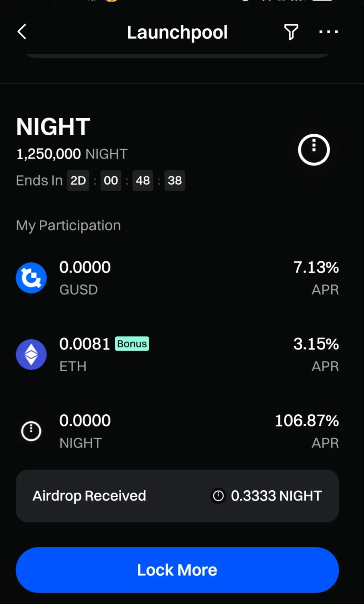The width and height of the screenshot is (364, 604).
Task: Tap the small NIGHT coin icon in participation list
Action: coord(31,431)
